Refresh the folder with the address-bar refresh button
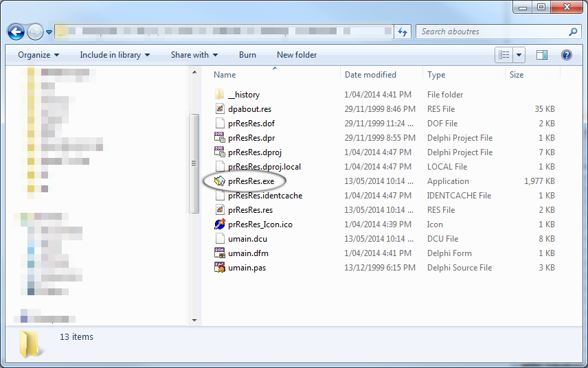Screen dimensions: 588x368 [403, 32]
